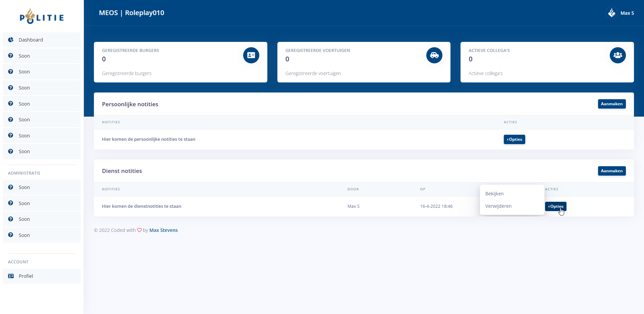The width and height of the screenshot is (644, 314).
Task: Click the first Soon item under Administratie
Action: point(24,187)
